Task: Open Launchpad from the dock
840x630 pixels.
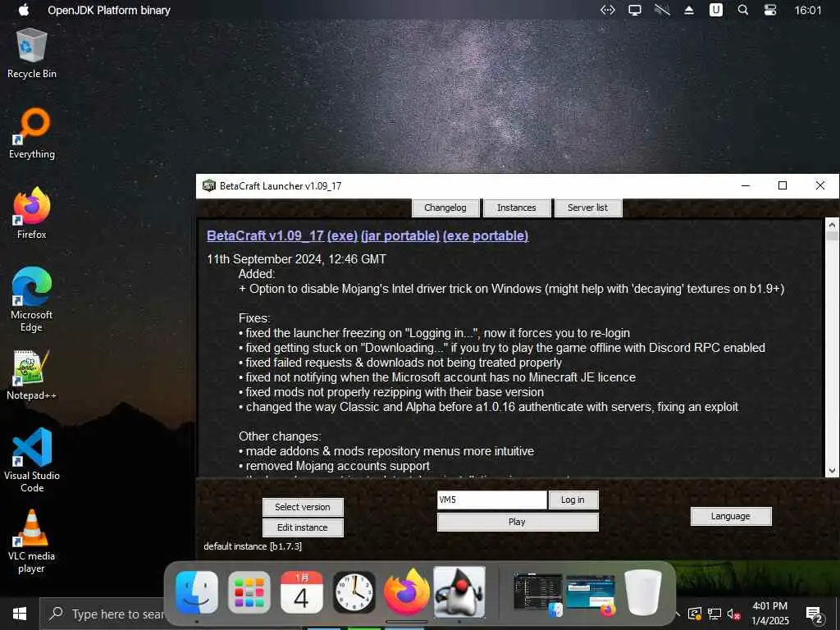Action: [249, 592]
